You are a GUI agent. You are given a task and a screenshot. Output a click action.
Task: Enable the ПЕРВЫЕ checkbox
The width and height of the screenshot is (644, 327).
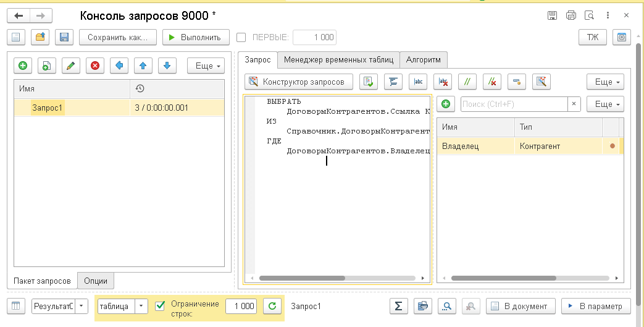click(x=241, y=37)
